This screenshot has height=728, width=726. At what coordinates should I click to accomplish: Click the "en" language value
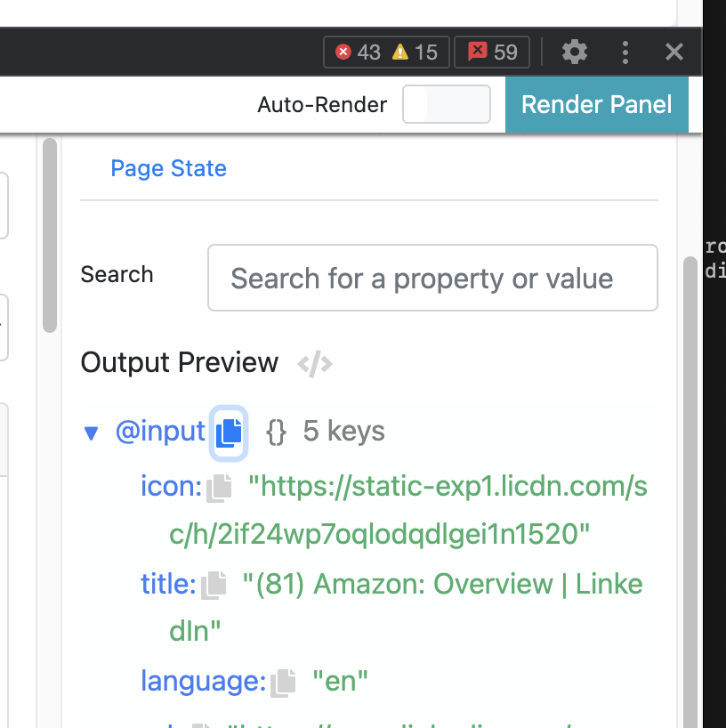340,681
